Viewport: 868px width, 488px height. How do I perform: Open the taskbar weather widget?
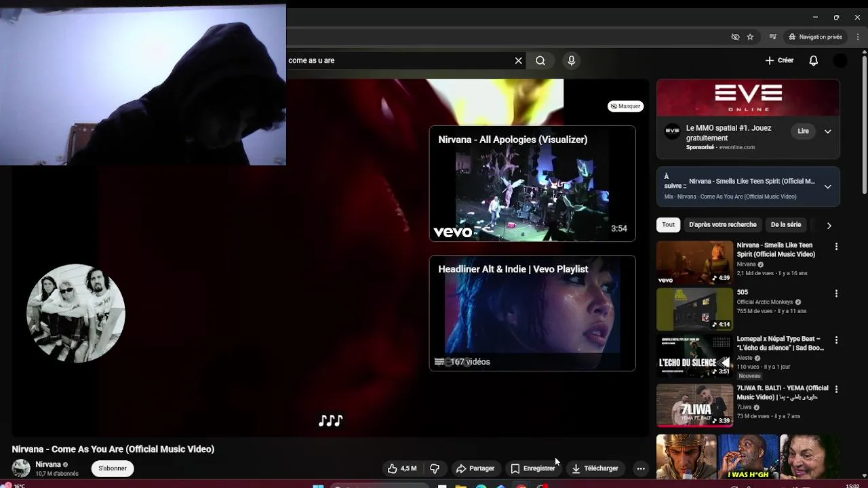pos(14,485)
